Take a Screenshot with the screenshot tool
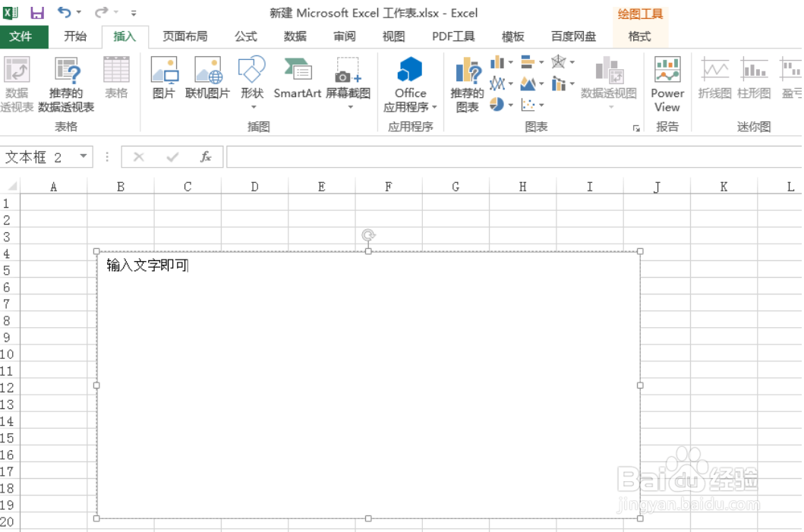804x532 pixels. pos(348,76)
